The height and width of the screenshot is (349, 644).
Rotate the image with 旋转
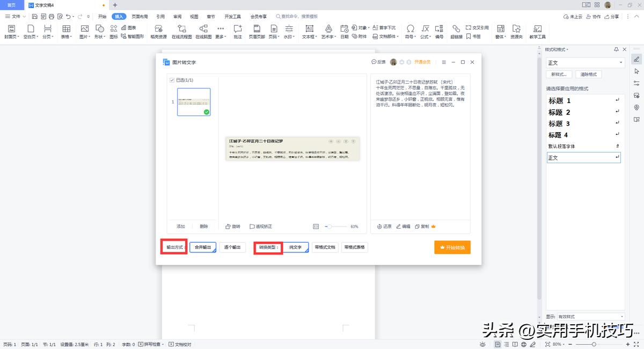point(233,227)
